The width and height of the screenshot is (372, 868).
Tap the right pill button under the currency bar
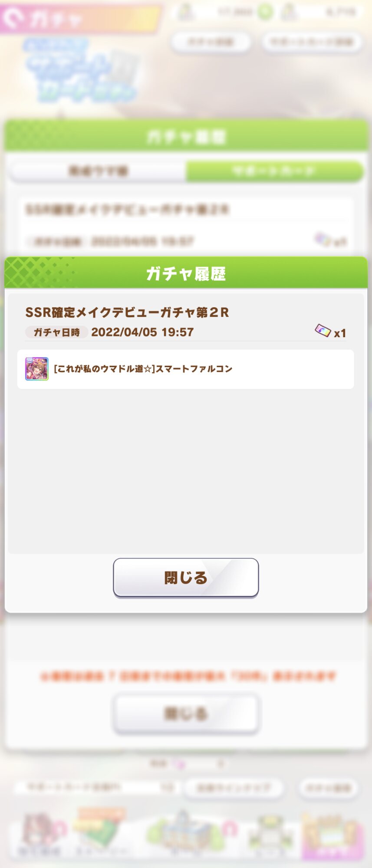312,42
